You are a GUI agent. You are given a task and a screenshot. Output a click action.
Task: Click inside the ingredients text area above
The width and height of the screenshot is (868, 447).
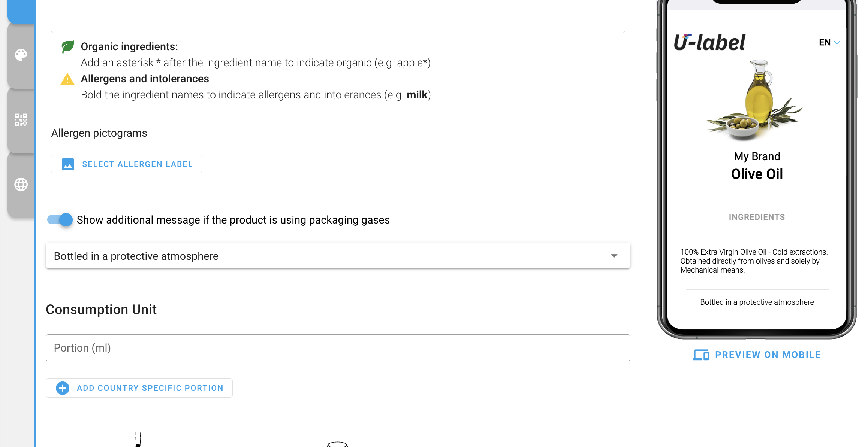[338, 16]
